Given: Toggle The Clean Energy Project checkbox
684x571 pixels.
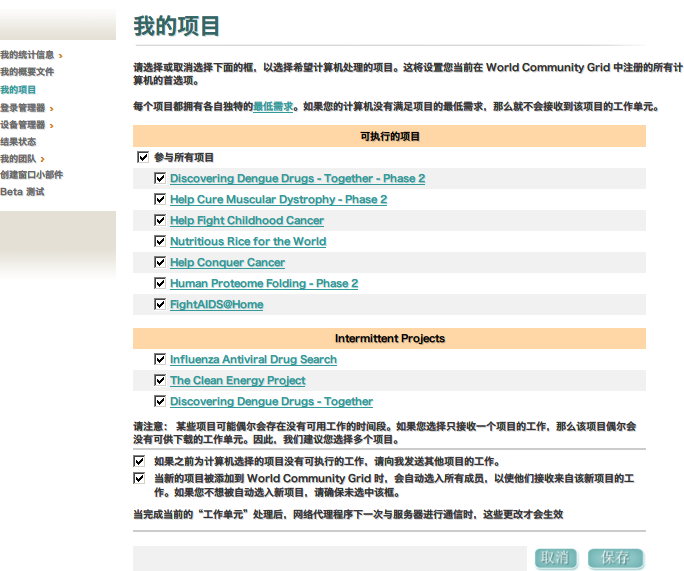Looking at the screenshot, I should coord(160,380).
